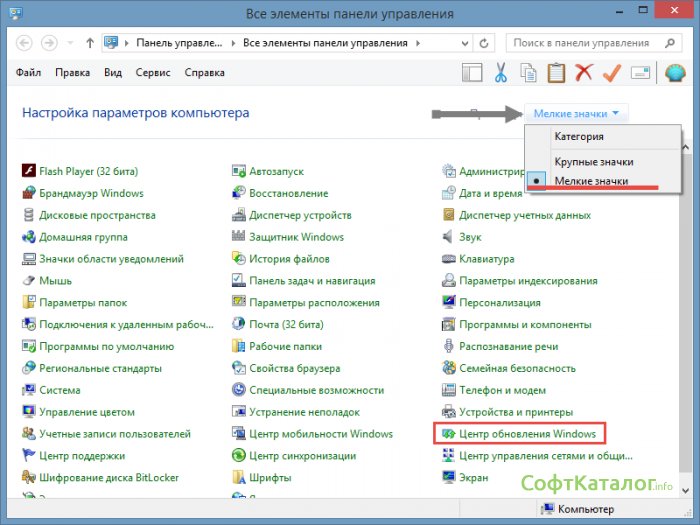Image resolution: width=700 pixels, height=525 pixels.
Task: Open the Сервис menu
Action: (x=155, y=73)
